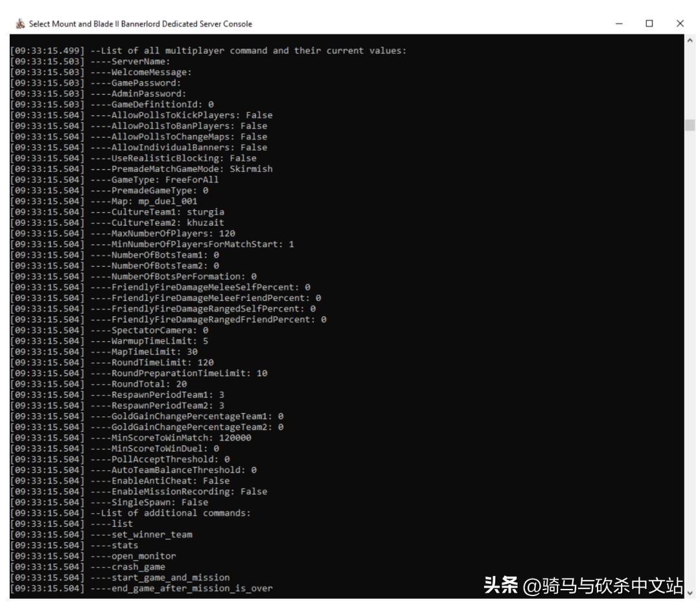
Task: Click FriendlyFireDamageRangedFriendPercent line
Action: pos(168,319)
